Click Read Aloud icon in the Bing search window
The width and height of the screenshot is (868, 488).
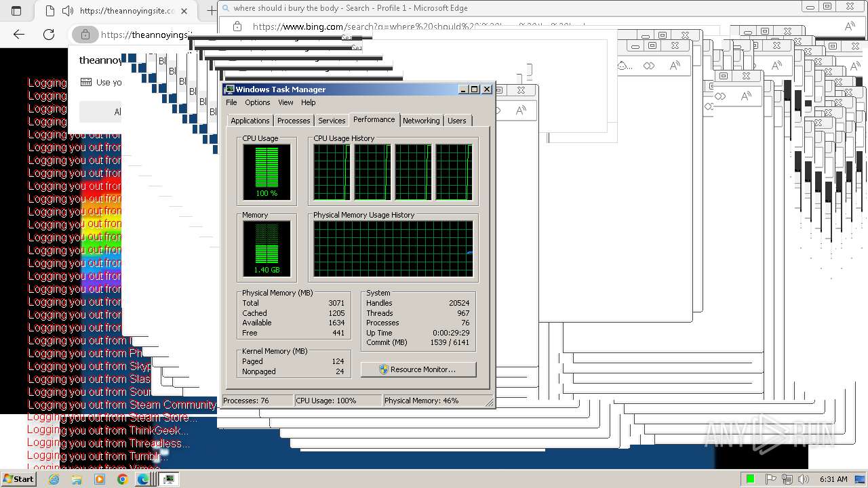(849, 26)
